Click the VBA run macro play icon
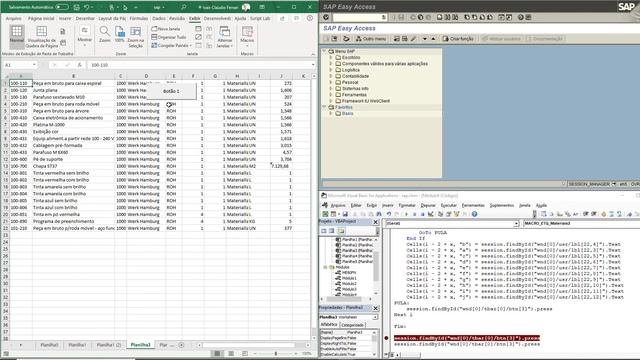Image resolution: width=640 pixels, height=360 pixels. (x=407, y=214)
